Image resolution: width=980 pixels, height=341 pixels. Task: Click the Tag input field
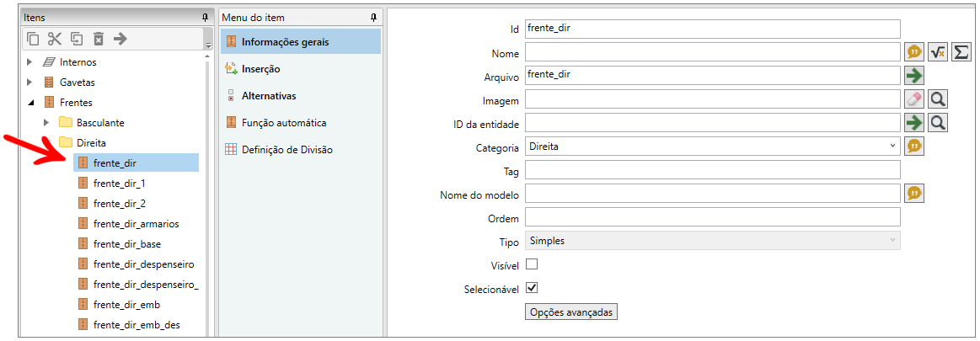tap(712, 170)
